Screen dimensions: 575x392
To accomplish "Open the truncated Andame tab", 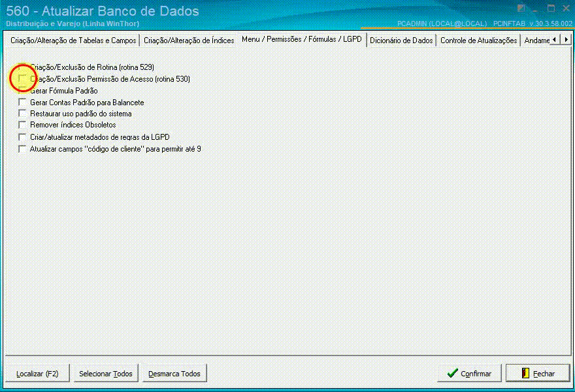I will pyautogui.click(x=536, y=41).
